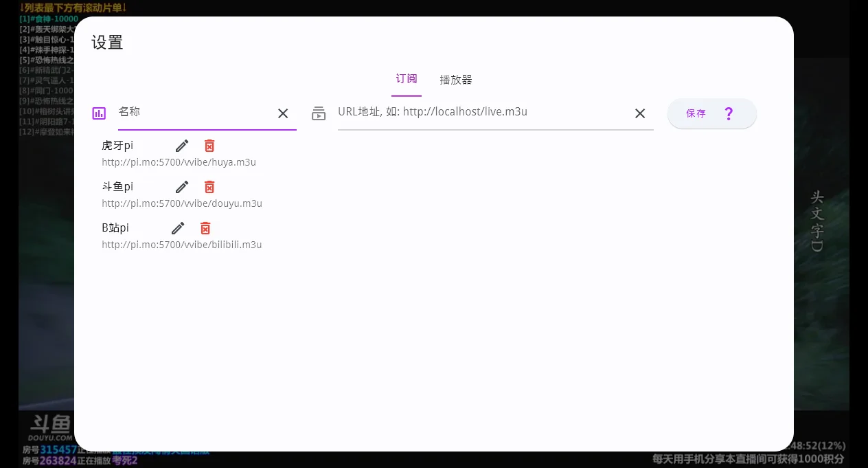Select the 斗鱼pi entry name
The image size is (868, 468).
point(117,187)
